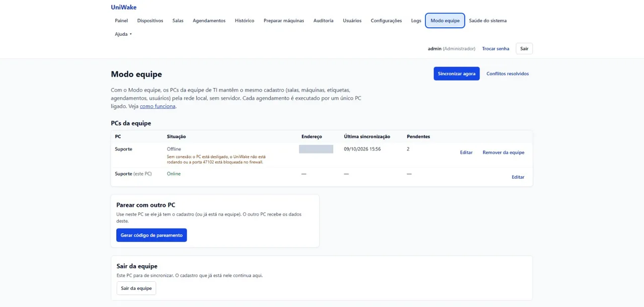Edit the Suporte (este PC) row
The width and height of the screenshot is (644, 307).
[x=518, y=177]
